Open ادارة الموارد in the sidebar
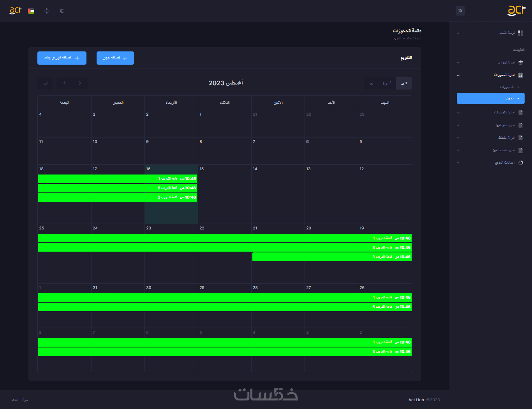This screenshot has height=409, width=532. click(491, 62)
